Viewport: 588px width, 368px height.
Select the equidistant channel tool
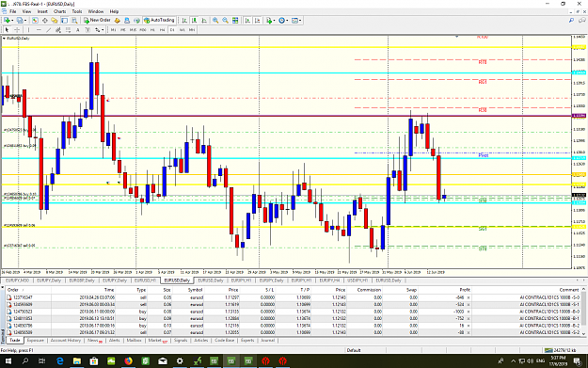[x=58, y=29]
